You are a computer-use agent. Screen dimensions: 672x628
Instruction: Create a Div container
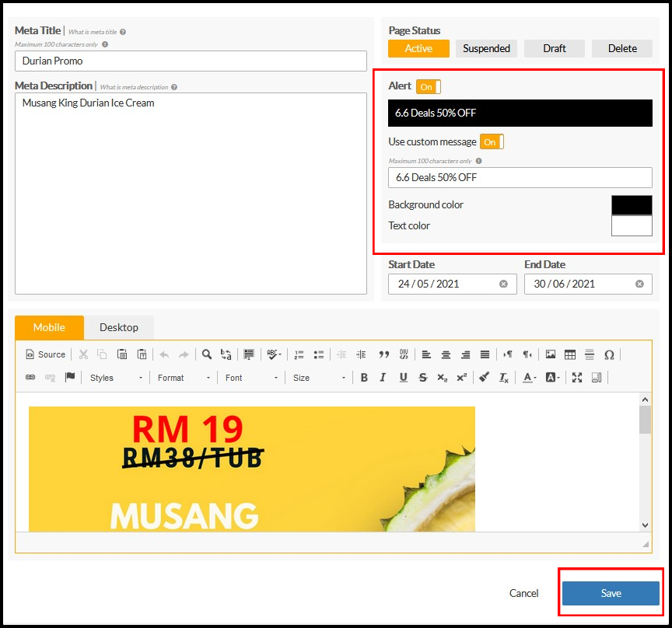click(x=404, y=354)
